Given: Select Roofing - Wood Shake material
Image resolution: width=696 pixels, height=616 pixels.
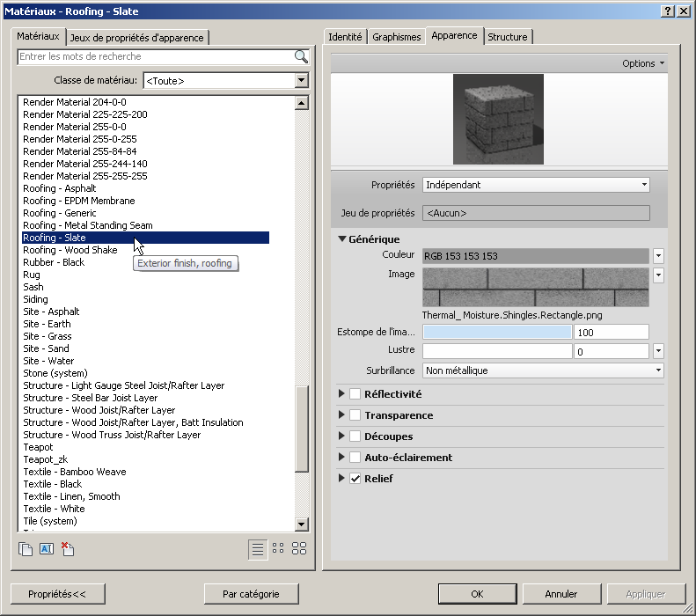Looking at the screenshot, I should point(70,250).
